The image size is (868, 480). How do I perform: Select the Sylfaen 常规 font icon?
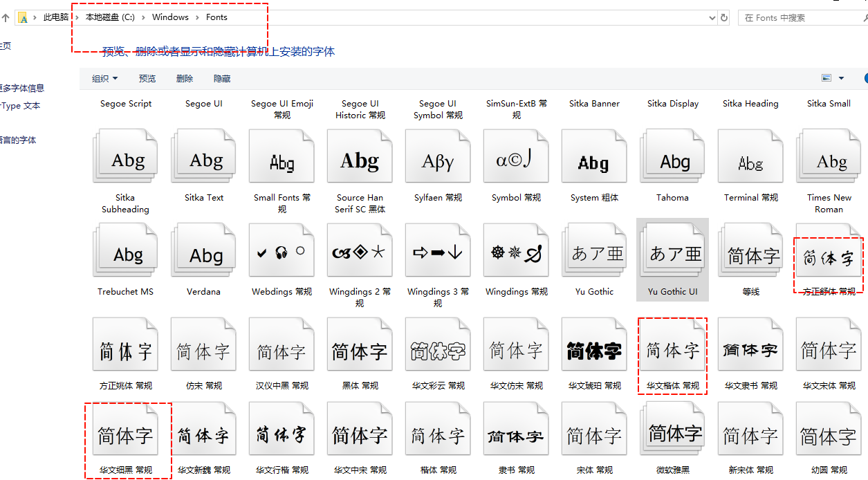[438, 156]
